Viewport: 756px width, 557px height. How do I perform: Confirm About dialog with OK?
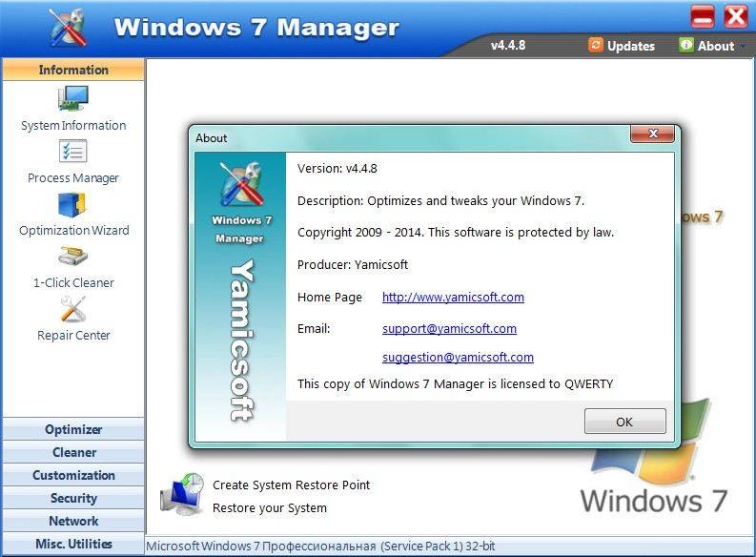[x=624, y=422]
